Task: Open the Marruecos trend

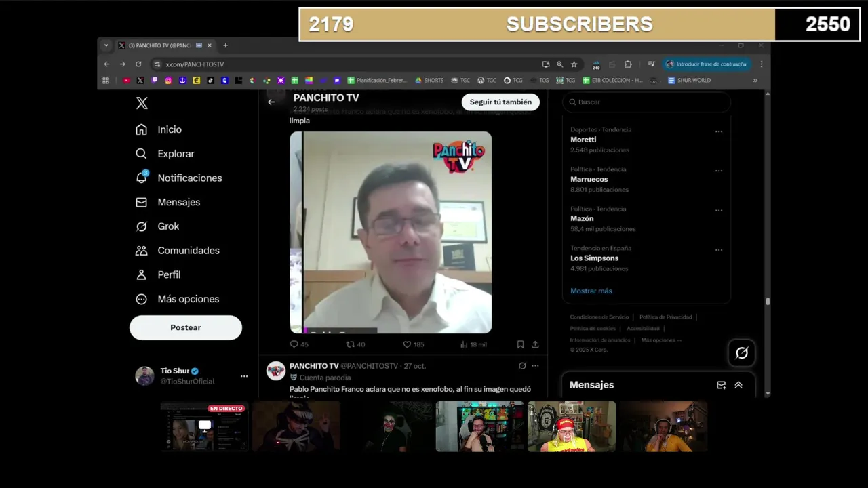Action: click(x=589, y=179)
